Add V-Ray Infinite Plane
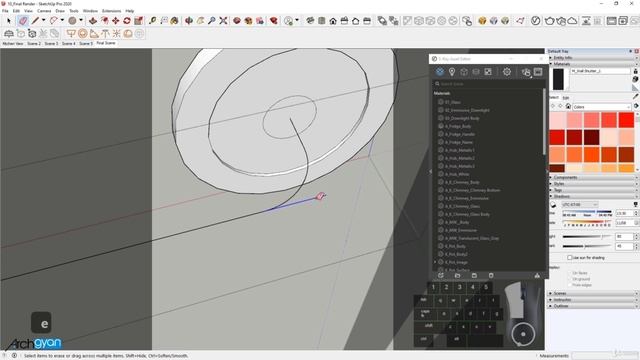Viewport: 640px width, 360px height. (9, 33)
